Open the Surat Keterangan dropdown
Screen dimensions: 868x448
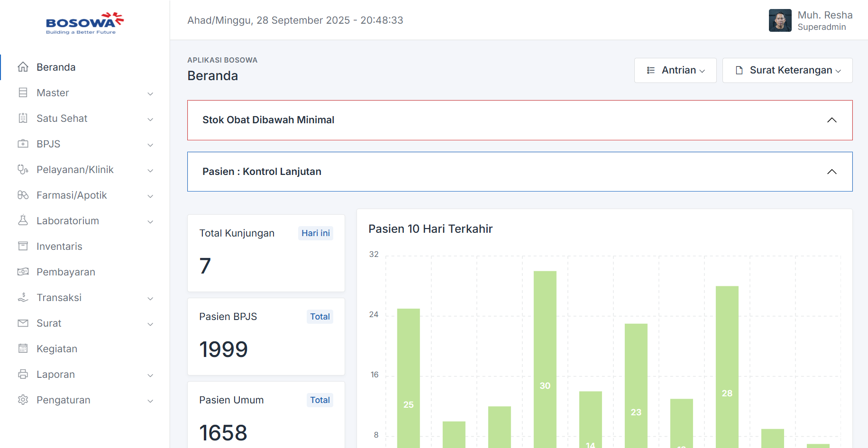(787, 71)
